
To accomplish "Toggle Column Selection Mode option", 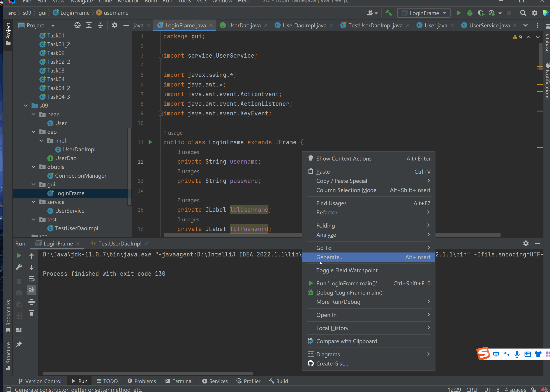I will (346, 190).
